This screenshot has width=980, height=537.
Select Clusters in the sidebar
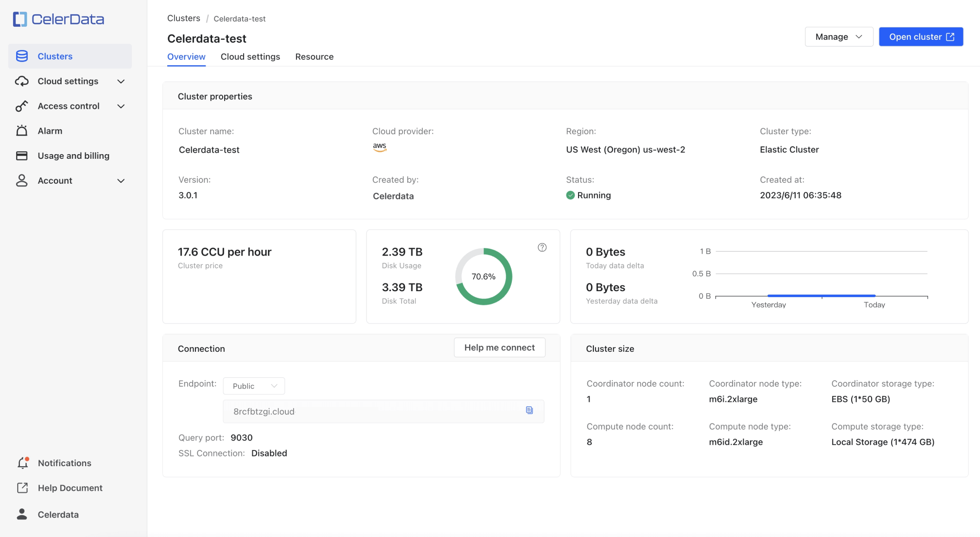(70, 56)
